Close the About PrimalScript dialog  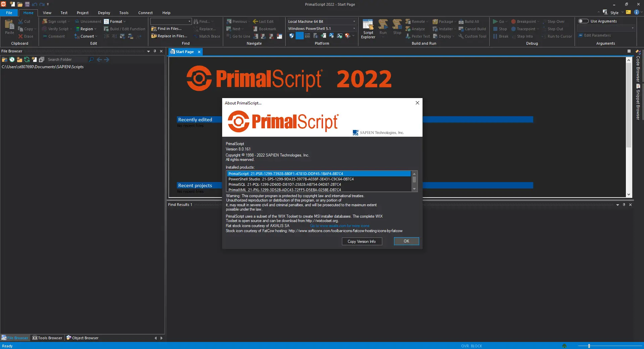tap(417, 103)
